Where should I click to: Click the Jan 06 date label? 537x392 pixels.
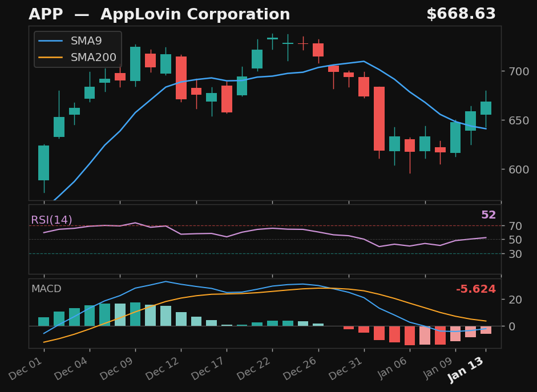(393, 367)
